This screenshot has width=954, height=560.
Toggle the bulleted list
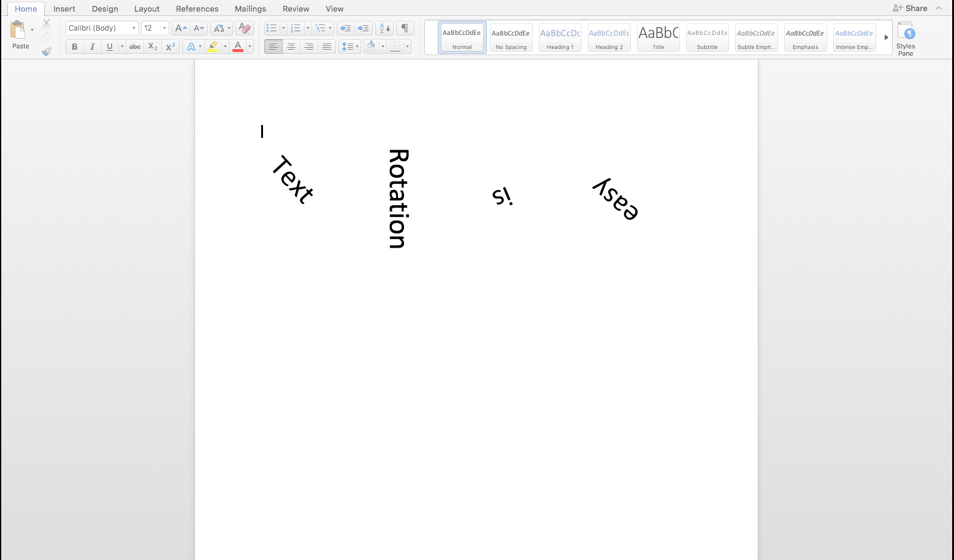pyautogui.click(x=272, y=28)
